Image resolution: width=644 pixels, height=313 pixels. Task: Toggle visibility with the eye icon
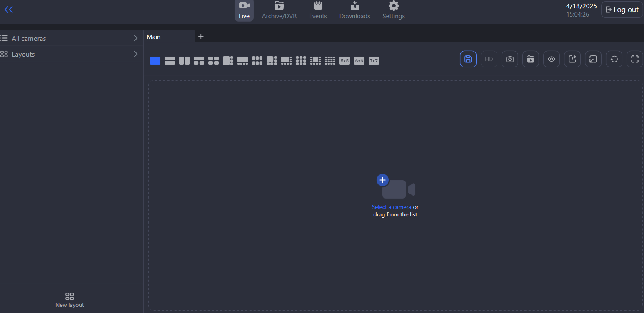point(551,59)
